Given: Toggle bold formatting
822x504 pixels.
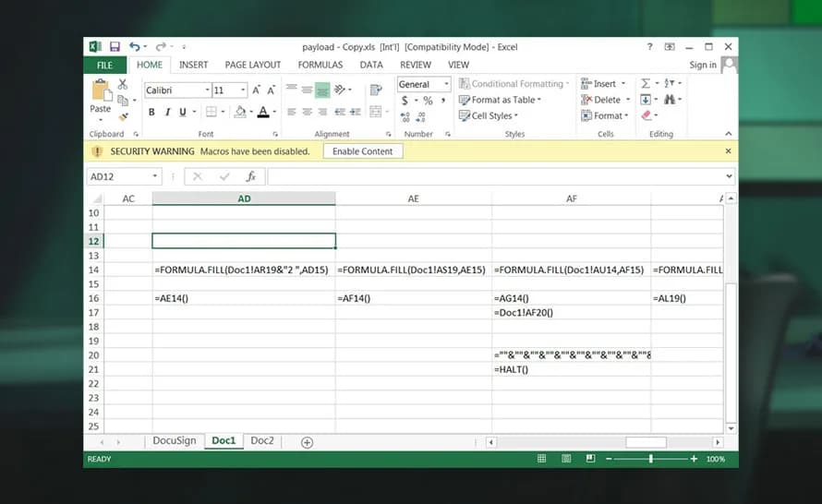Looking at the screenshot, I should [x=151, y=113].
